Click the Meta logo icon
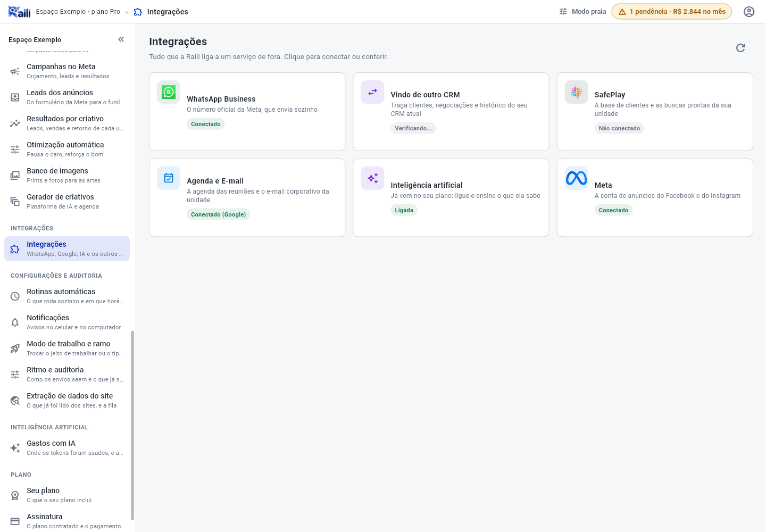Image resolution: width=766 pixels, height=532 pixels. (x=576, y=178)
